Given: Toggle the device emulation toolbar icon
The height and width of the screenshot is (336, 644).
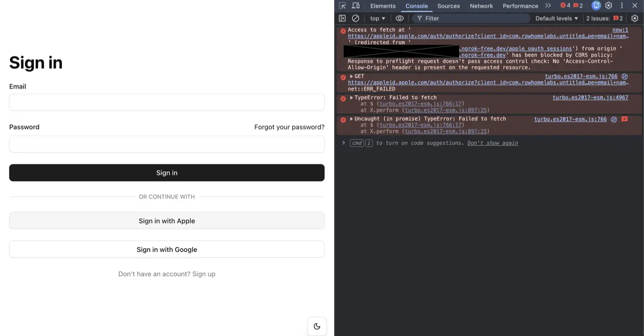Looking at the screenshot, I should (356, 5).
